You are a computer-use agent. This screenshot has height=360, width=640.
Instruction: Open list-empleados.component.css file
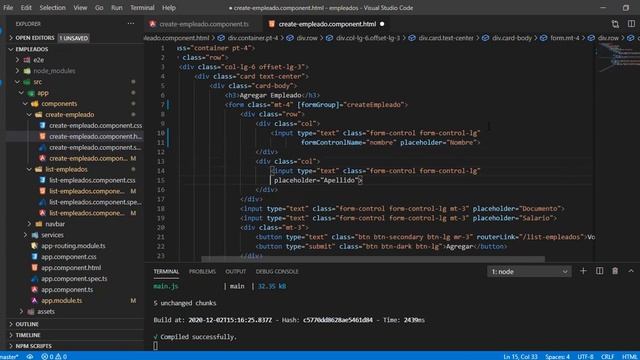[92, 180]
